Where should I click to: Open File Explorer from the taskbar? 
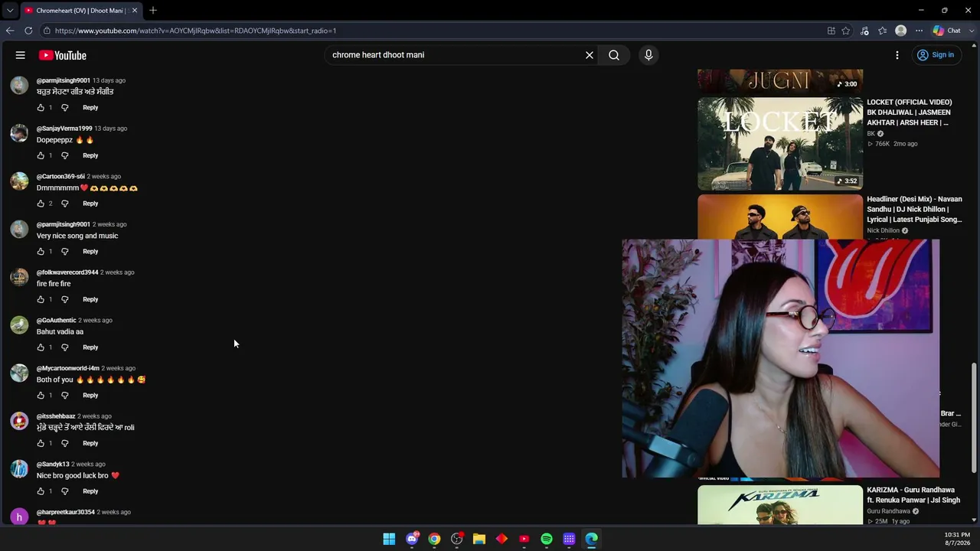[x=479, y=539]
